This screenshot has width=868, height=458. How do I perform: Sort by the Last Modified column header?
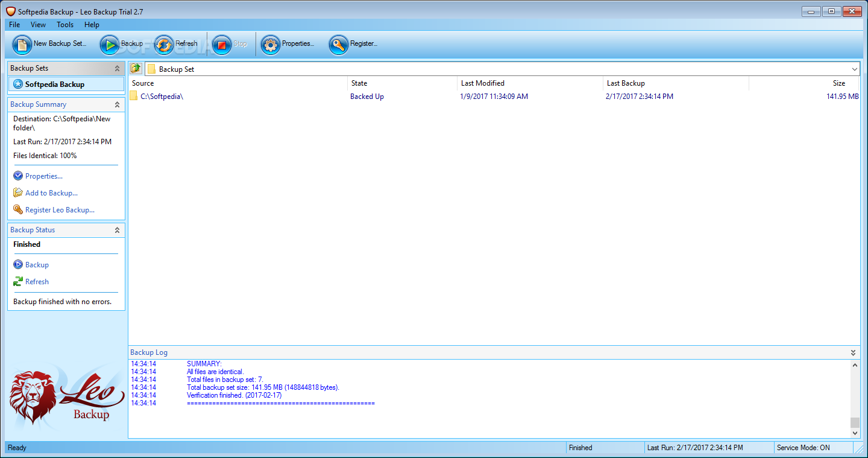click(x=530, y=83)
